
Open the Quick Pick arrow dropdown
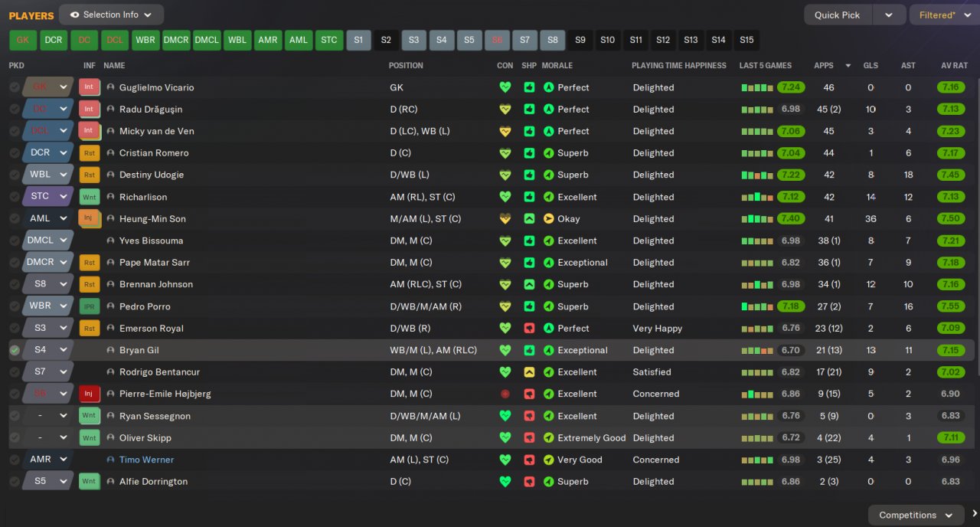[888, 15]
